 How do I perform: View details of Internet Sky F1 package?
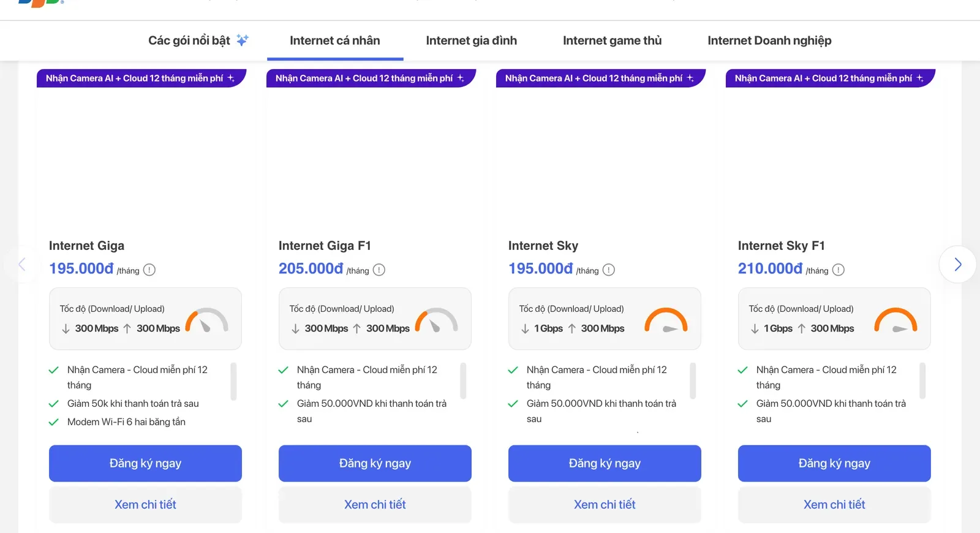(834, 504)
